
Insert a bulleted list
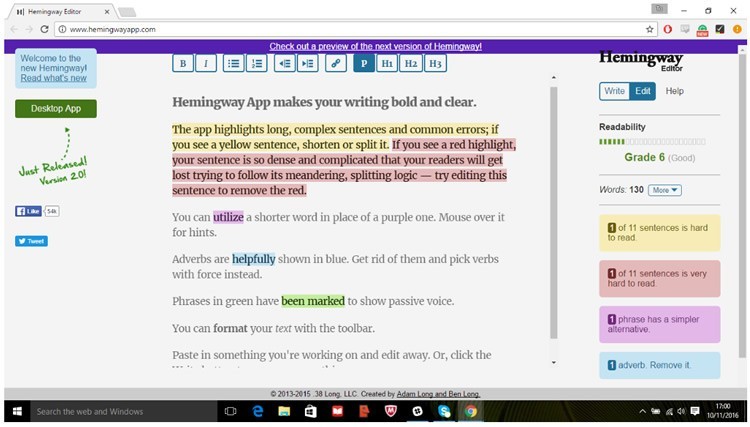point(233,63)
